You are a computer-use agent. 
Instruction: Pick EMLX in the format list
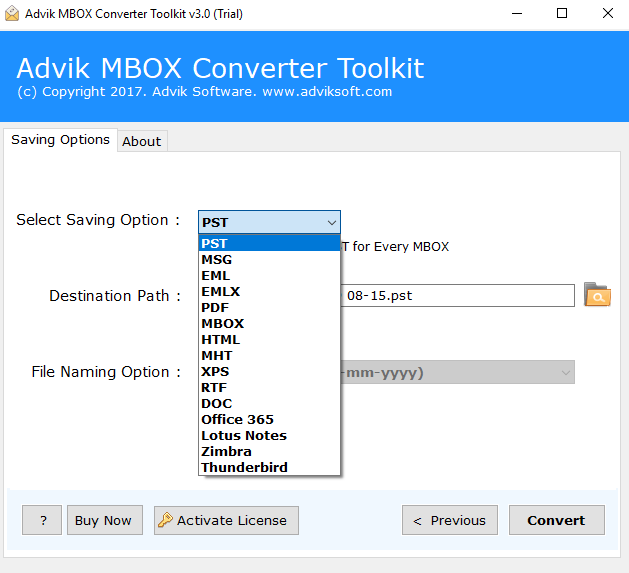(x=269, y=291)
